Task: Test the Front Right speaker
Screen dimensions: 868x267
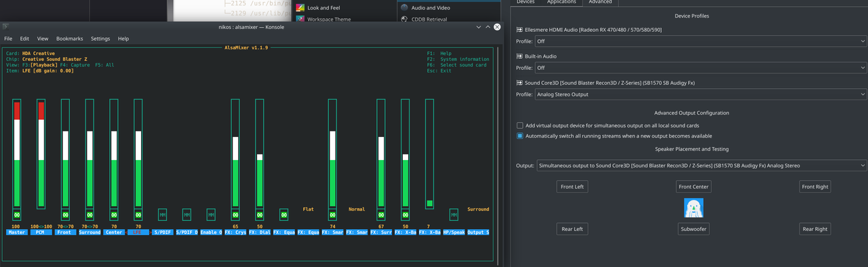Action: tap(815, 186)
